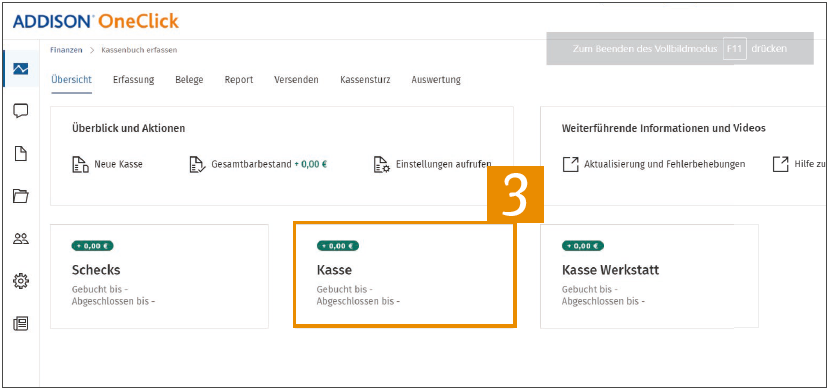The width and height of the screenshot is (830, 390).
Task: Click Gesamtbarbestand total label
Action: [x=251, y=165]
